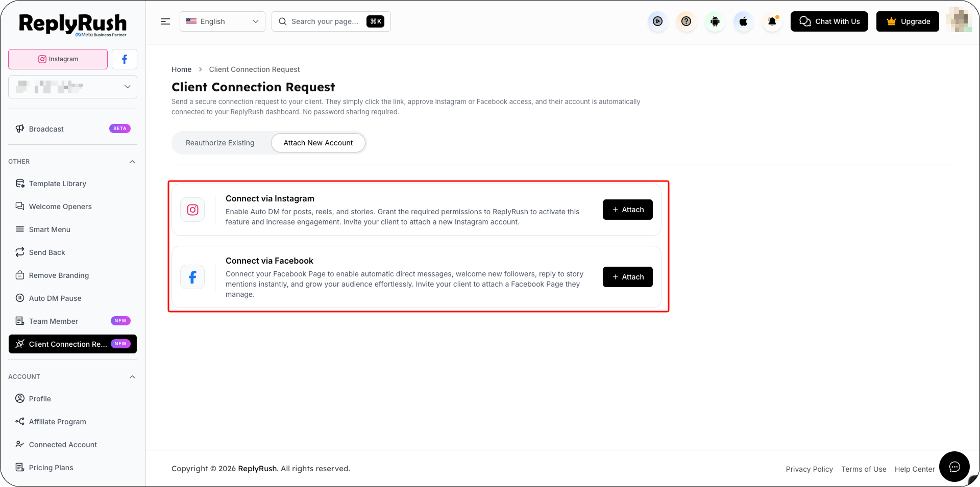
Task: Open the English language dropdown
Action: [223, 21]
